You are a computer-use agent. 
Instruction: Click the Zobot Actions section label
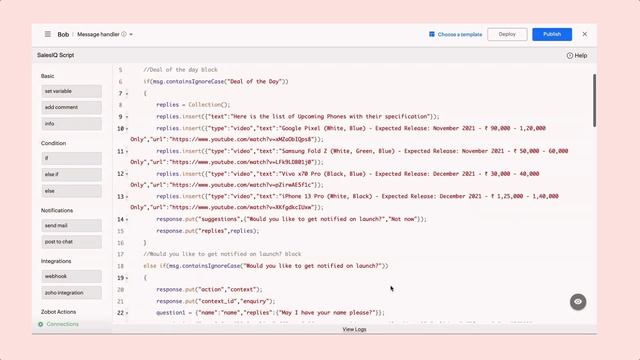[58, 311]
